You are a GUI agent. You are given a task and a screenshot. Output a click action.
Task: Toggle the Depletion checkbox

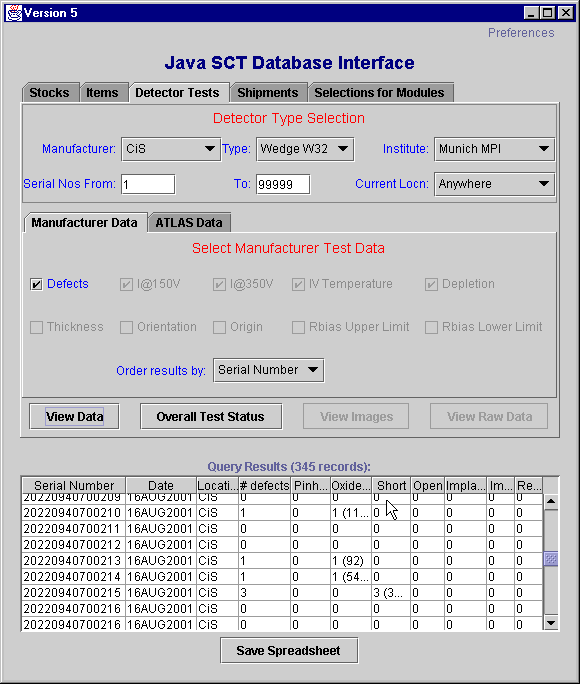[x=431, y=284]
